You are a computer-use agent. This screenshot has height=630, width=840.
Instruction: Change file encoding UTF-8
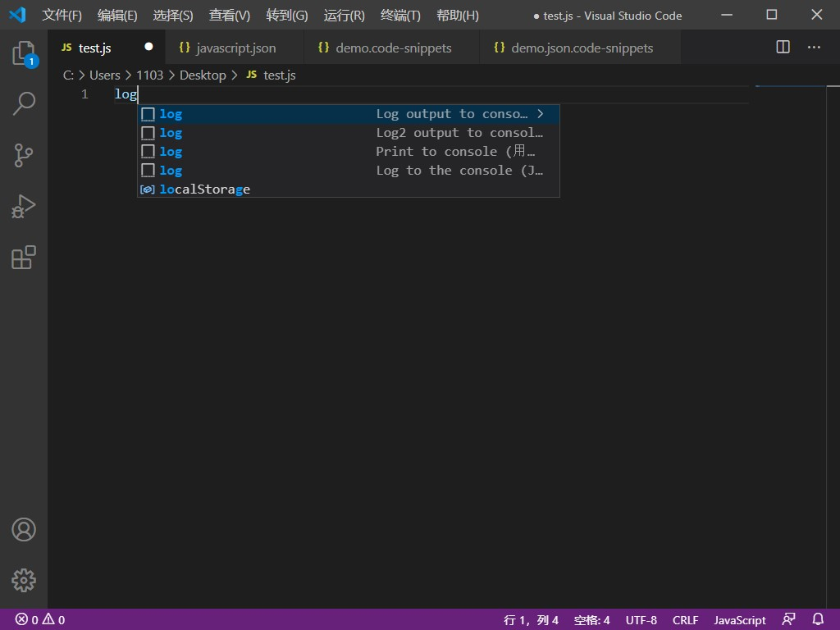click(641, 620)
